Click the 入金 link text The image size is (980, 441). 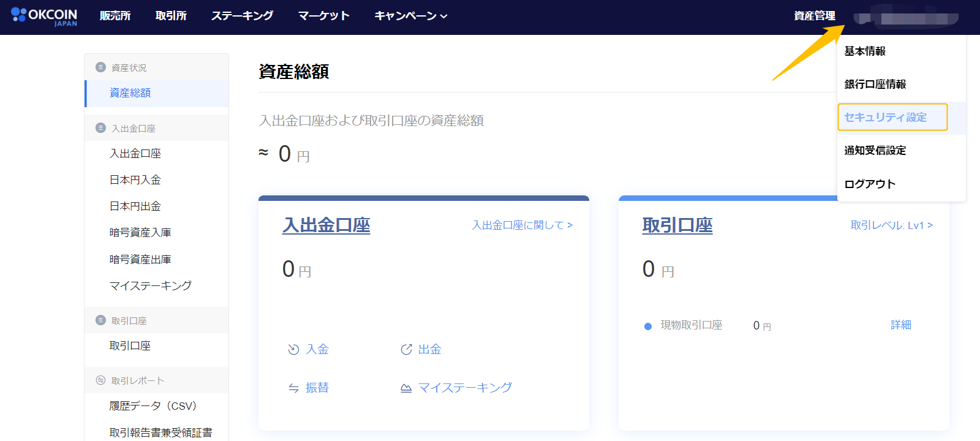point(317,350)
